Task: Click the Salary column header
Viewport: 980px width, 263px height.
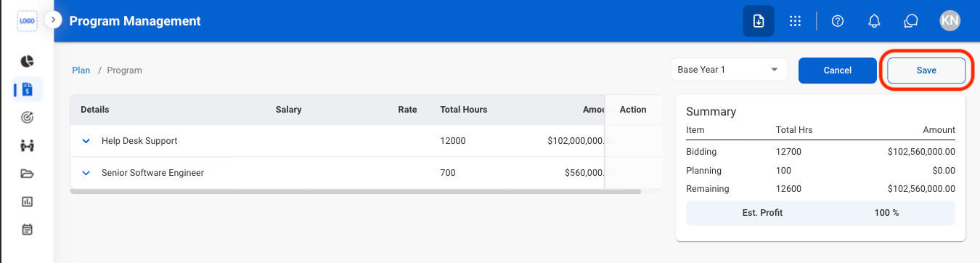Action: pyautogui.click(x=288, y=110)
